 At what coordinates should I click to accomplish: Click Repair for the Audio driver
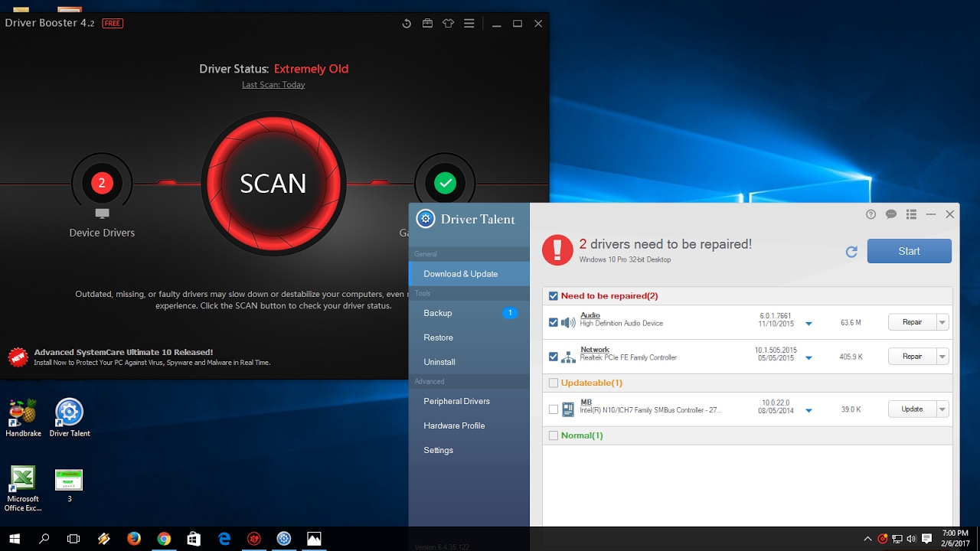(x=913, y=322)
